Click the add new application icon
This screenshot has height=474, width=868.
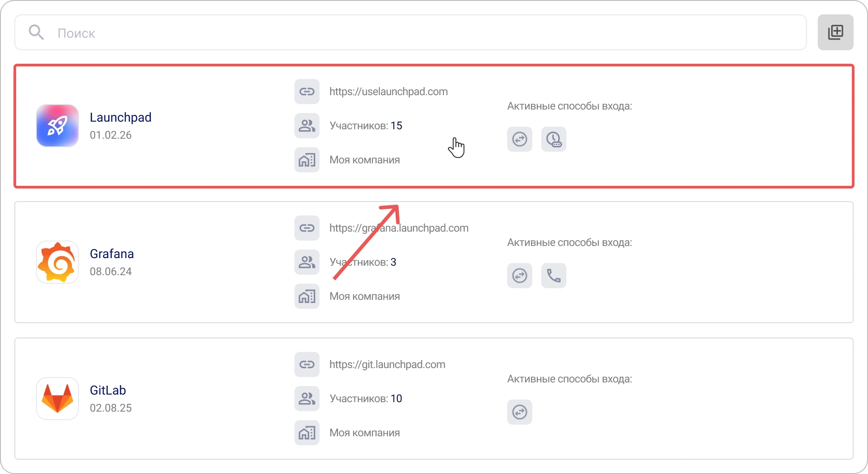coord(835,32)
